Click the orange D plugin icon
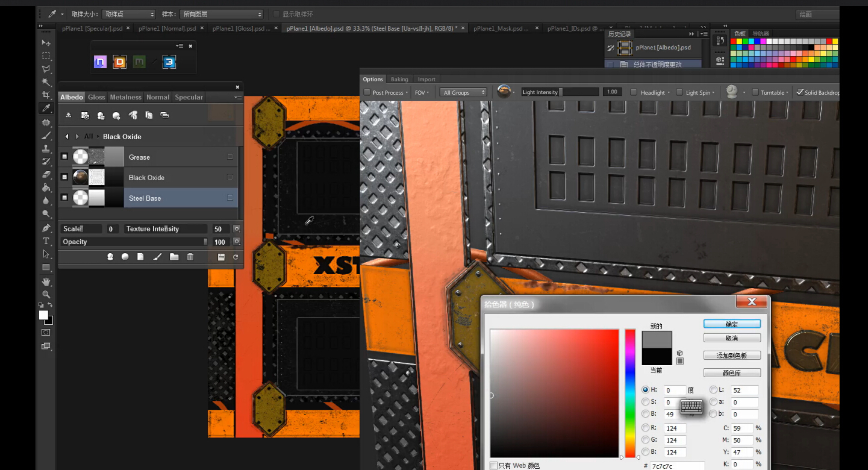This screenshot has height=470, width=868. [120, 61]
